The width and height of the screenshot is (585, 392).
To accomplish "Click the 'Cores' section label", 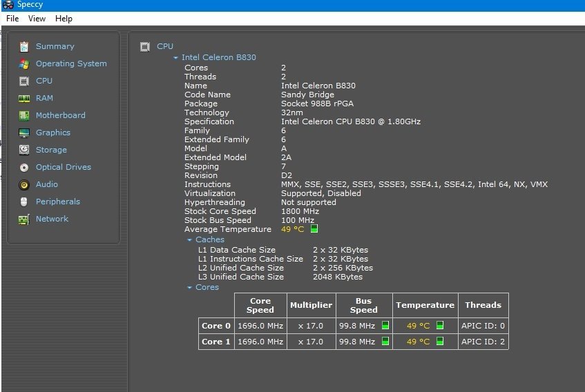I will pyautogui.click(x=207, y=287).
